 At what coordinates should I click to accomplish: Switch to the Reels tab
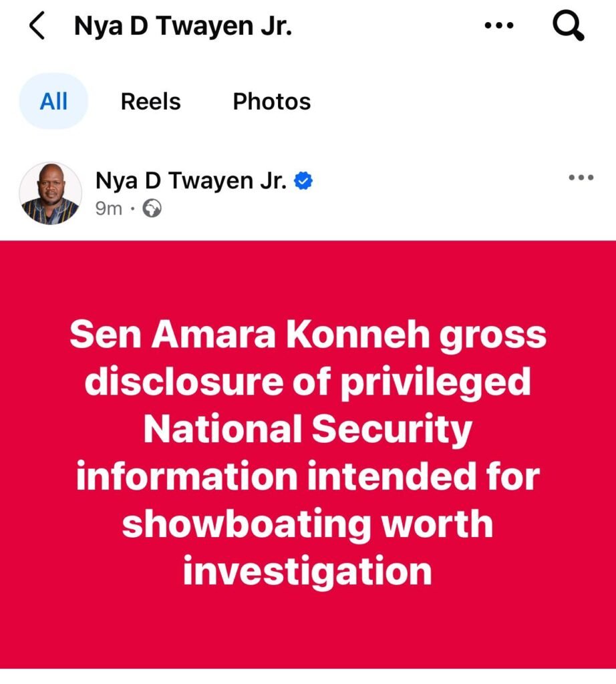[x=150, y=102]
